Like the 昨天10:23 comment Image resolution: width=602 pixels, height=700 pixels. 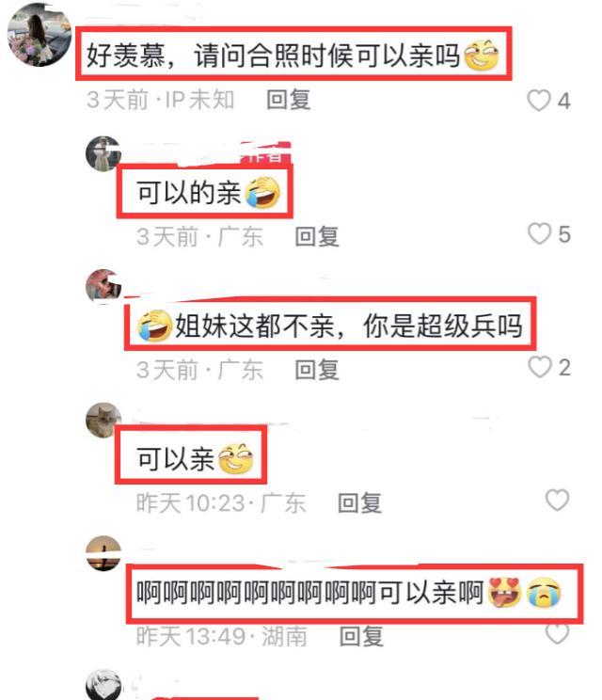click(558, 500)
